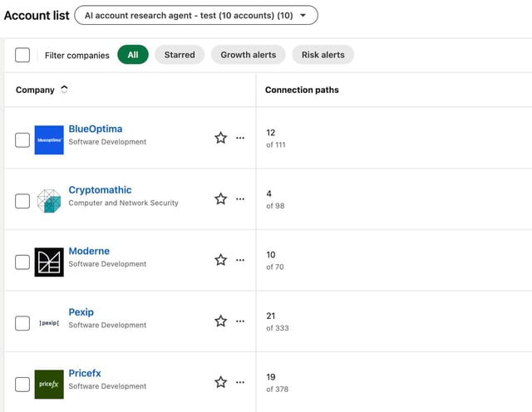Click the 'Account list' heading

coord(37,15)
